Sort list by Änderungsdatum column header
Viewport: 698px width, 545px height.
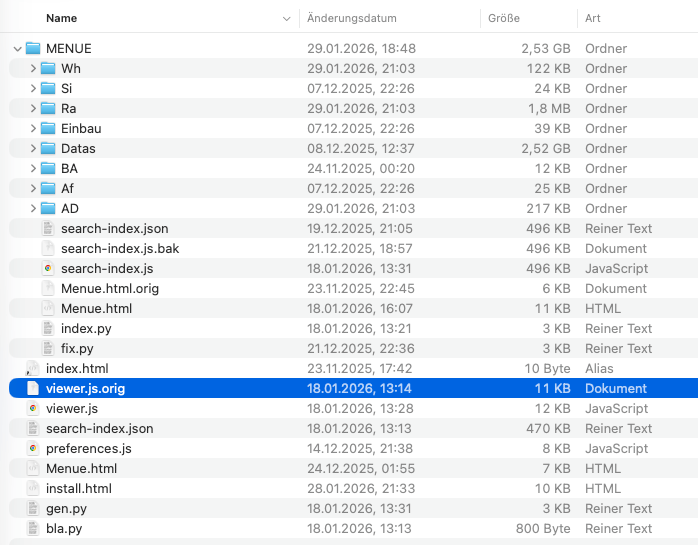pyautogui.click(x=352, y=18)
